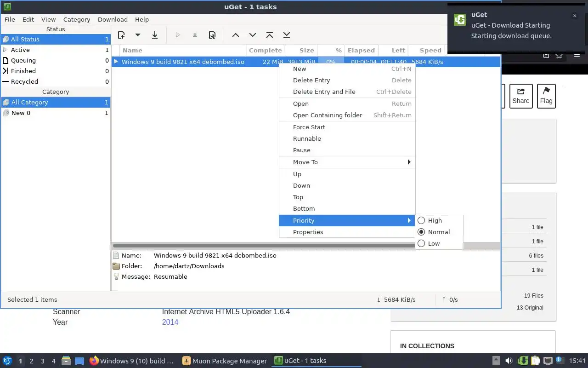Select Normal priority radio option
The image size is (588, 368).
coord(439,232)
